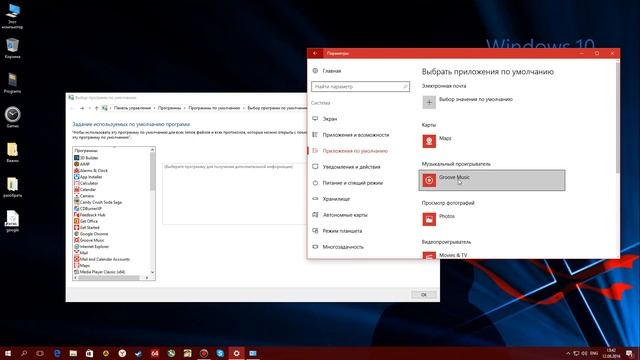This screenshot has width=640, height=360.
Task: Go back in the Параметры window
Action: pyautogui.click(x=315, y=53)
